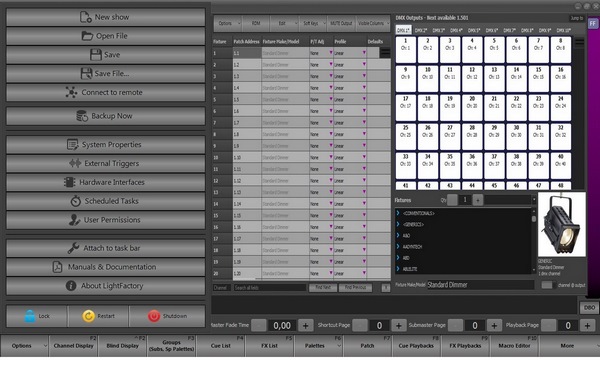Increase Shortcut Page with plus button
Image resolution: width=600 pixels, height=377 pixels.
click(x=398, y=326)
